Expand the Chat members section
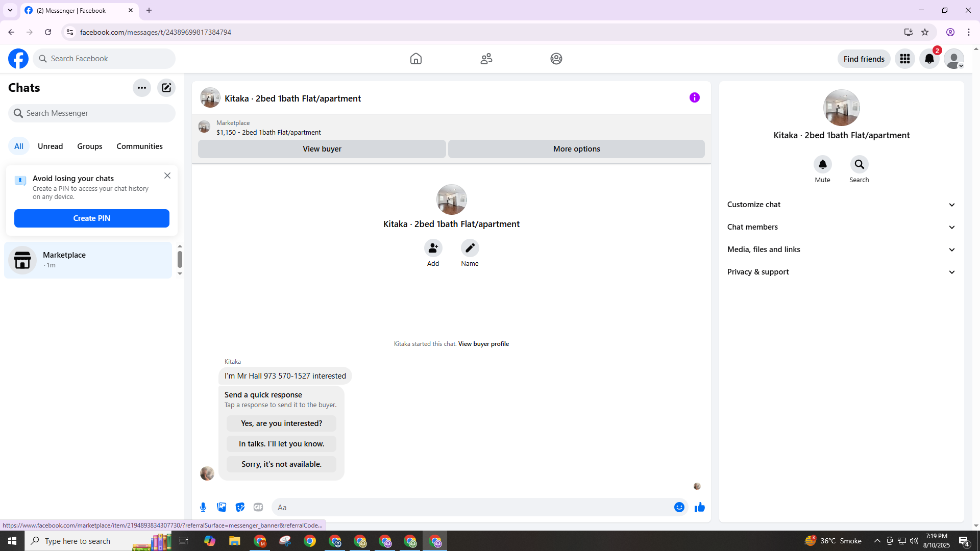Viewport: 980px width, 551px height. click(x=841, y=227)
